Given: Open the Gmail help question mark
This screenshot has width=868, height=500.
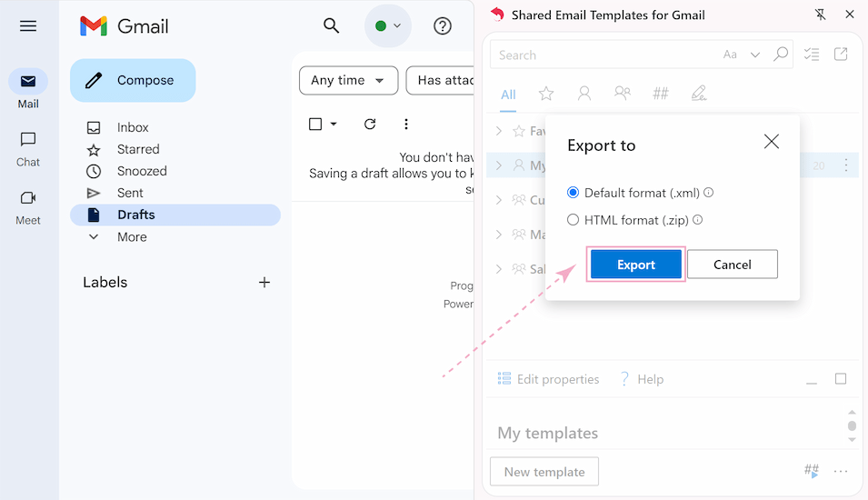Looking at the screenshot, I should tap(443, 26).
